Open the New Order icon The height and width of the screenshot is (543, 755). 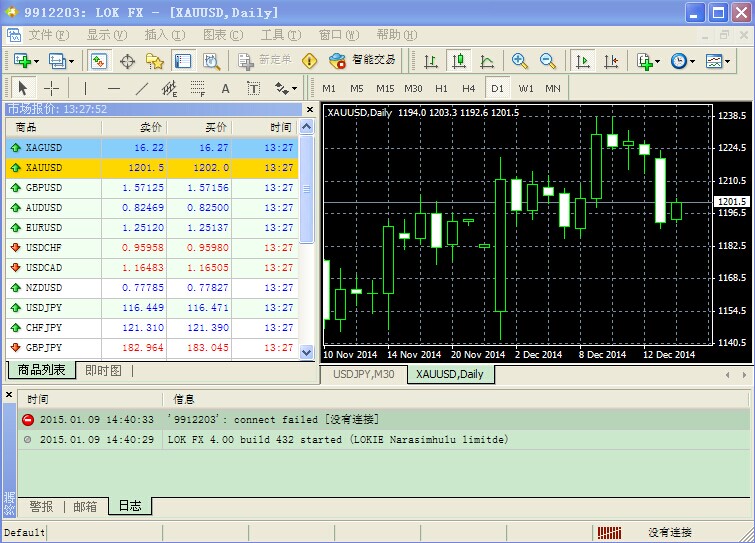coord(246,61)
